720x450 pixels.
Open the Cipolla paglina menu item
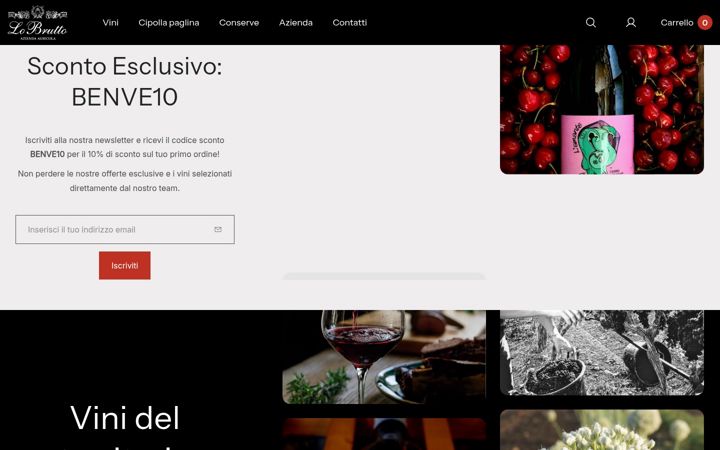[x=169, y=22]
